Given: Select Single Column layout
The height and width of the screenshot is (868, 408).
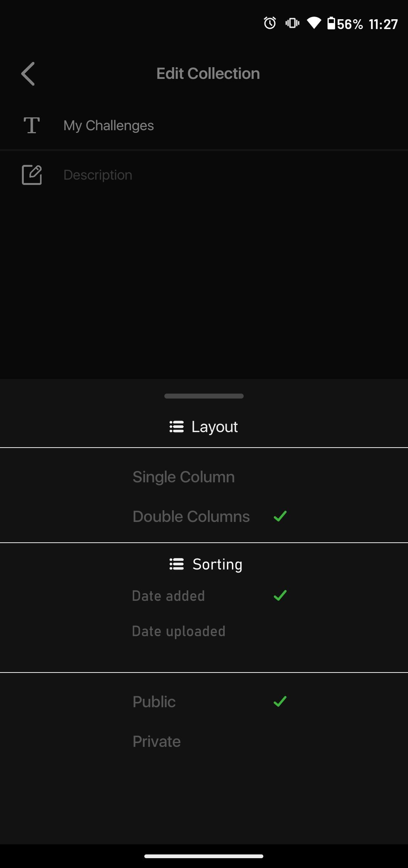Looking at the screenshot, I should pyautogui.click(x=204, y=477).
